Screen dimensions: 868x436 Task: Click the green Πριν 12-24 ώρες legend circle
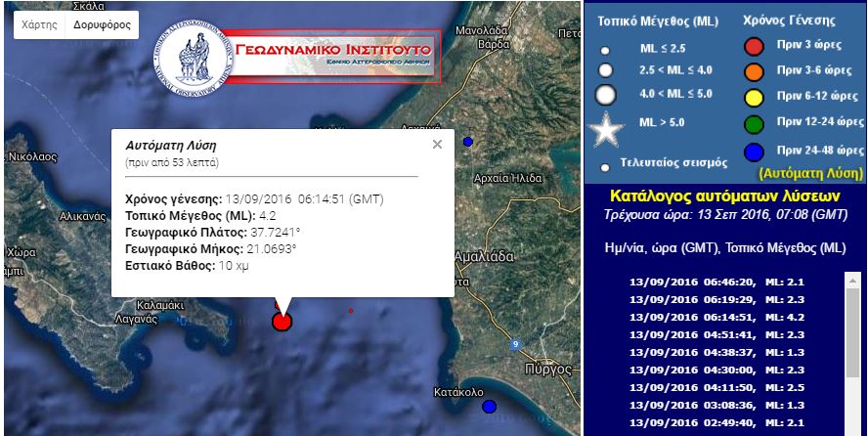[x=753, y=123]
